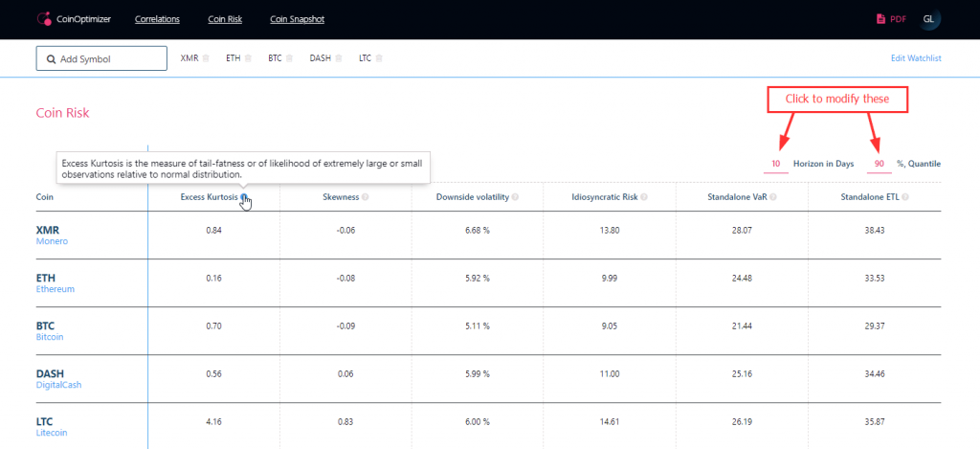This screenshot has height=449, width=980.
Task: Focus the Add Symbol search field
Action: pyautogui.click(x=101, y=58)
